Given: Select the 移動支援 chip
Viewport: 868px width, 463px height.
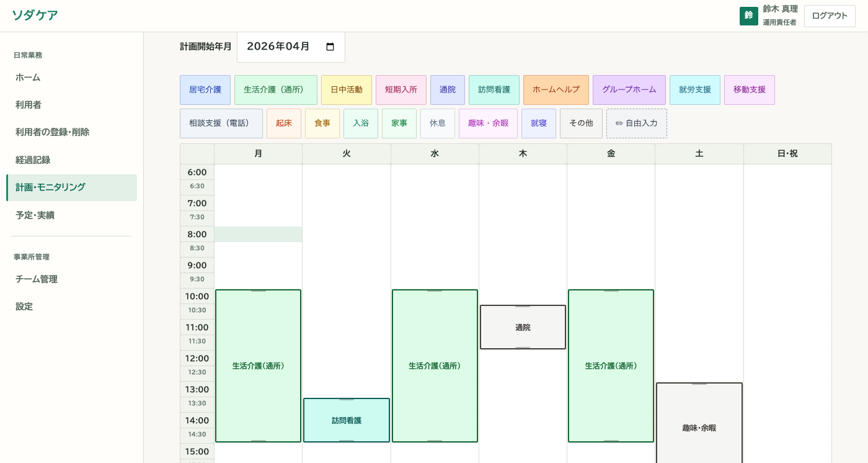Looking at the screenshot, I should pyautogui.click(x=750, y=90).
